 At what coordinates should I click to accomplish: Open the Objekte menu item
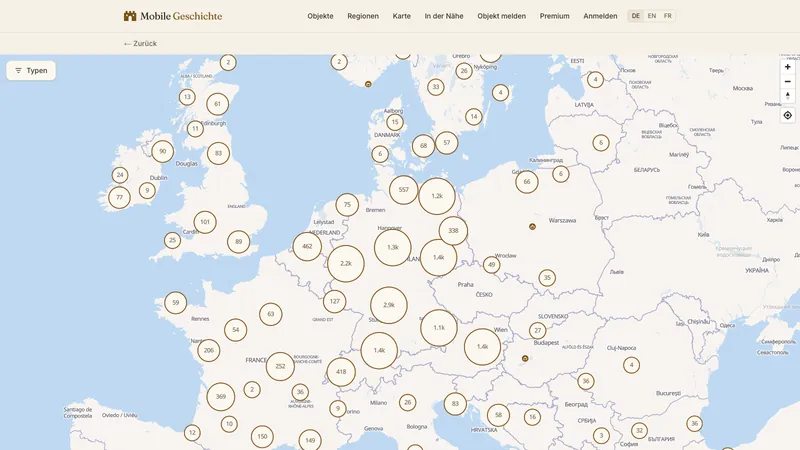click(x=320, y=16)
